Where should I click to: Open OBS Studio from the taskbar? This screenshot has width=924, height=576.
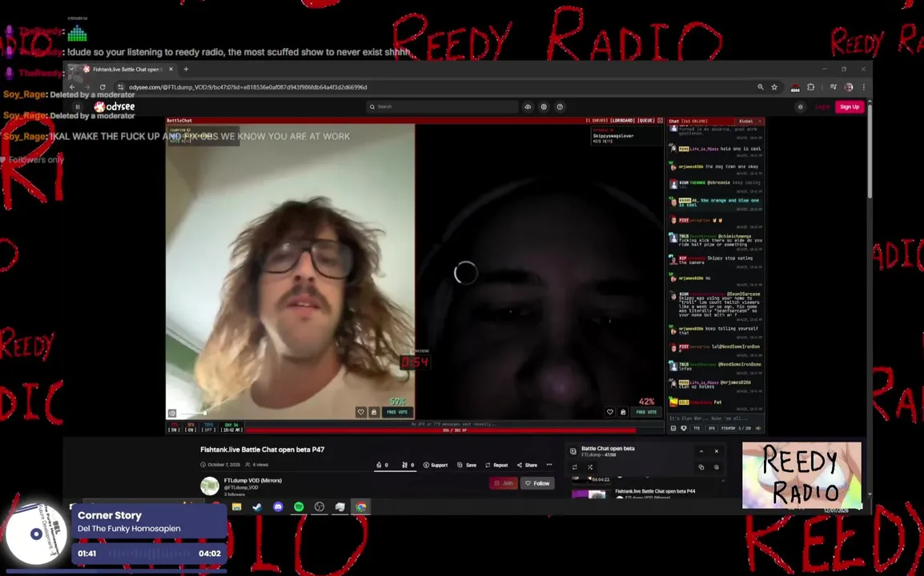click(319, 506)
